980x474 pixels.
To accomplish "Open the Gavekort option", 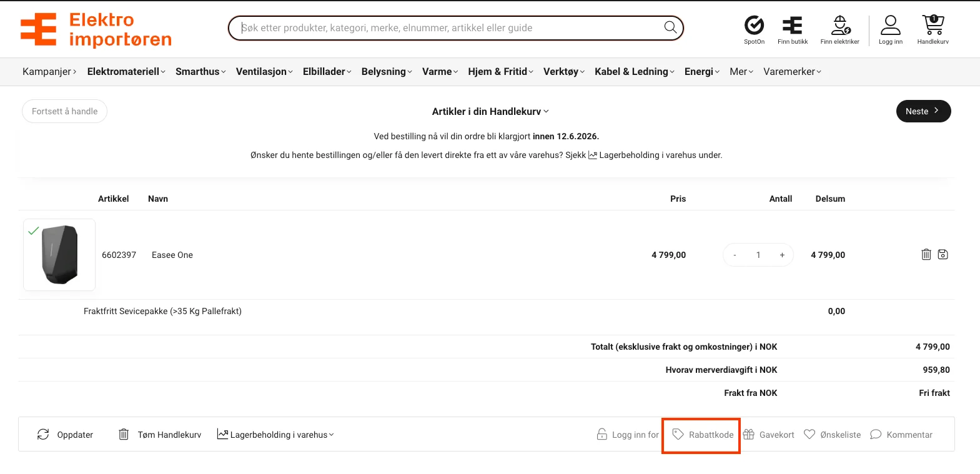I will coord(769,435).
